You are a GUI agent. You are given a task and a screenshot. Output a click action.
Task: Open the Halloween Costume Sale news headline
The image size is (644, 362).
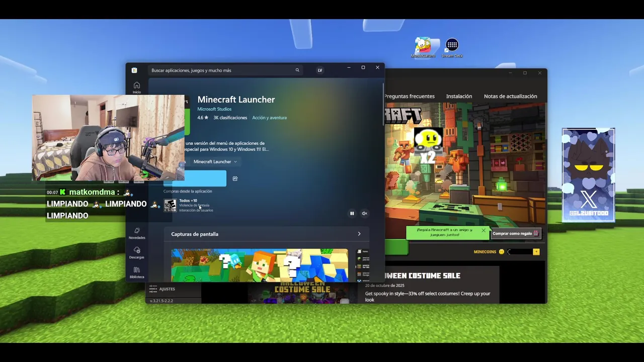point(423,276)
